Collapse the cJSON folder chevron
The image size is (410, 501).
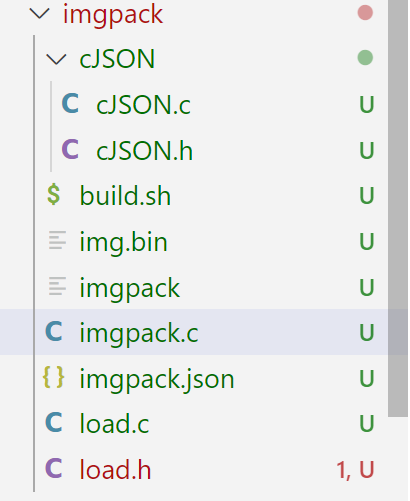click(x=56, y=59)
